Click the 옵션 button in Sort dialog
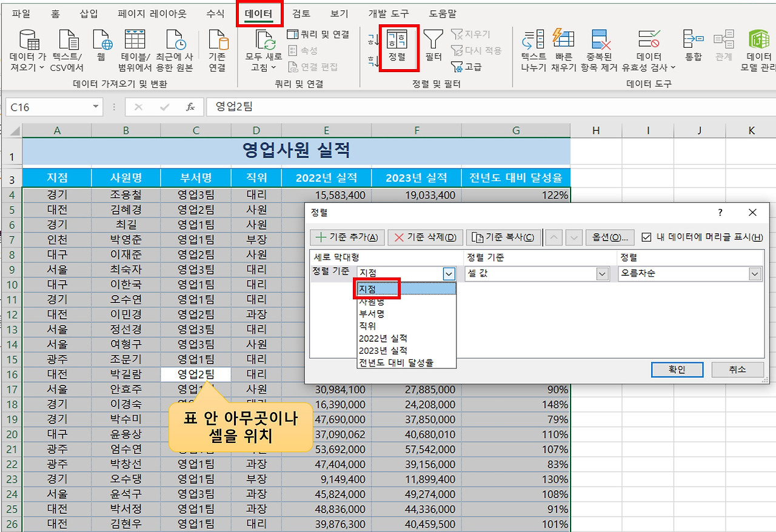This screenshot has width=776, height=532. tap(610, 237)
